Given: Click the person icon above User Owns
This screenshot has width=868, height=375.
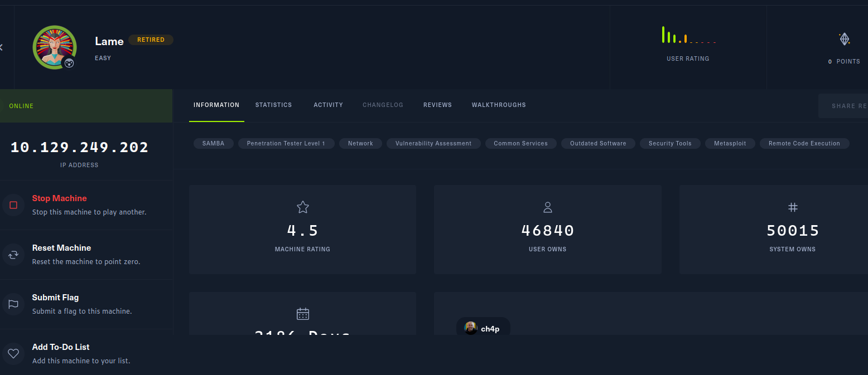Looking at the screenshot, I should click(x=548, y=207).
